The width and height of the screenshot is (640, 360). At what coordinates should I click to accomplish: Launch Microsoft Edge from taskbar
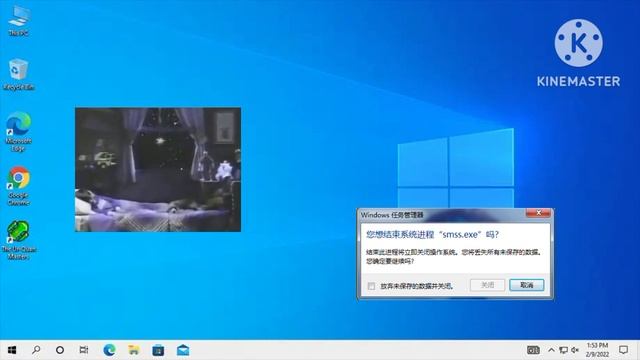[109, 350]
